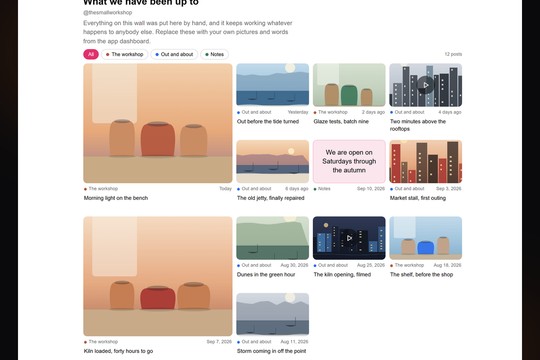Click the Aug 30, 2026 date label
The width and height of the screenshot is (540, 360).
[294, 265]
